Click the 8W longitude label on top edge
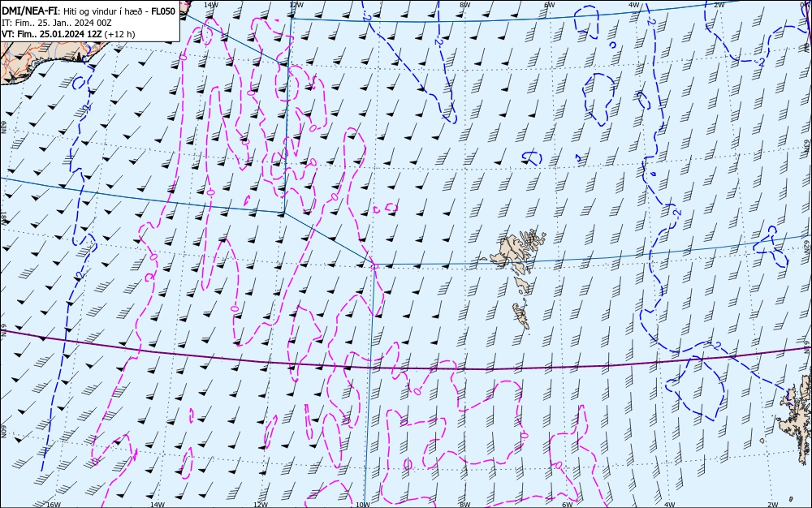 465,4
